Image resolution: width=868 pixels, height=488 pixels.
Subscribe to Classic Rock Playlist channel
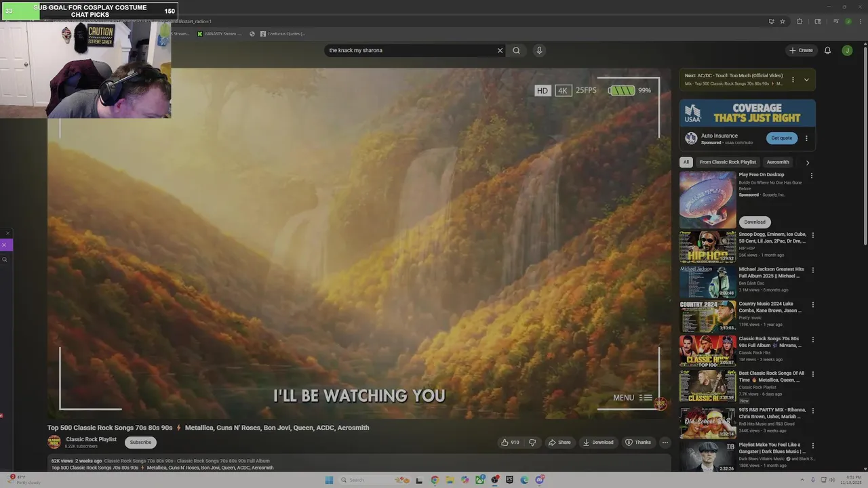pyautogui.click(x=140, y=442)
